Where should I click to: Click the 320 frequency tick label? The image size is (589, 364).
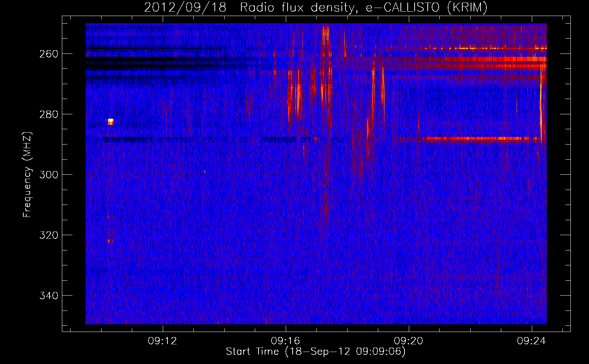[x=49, y=235]
